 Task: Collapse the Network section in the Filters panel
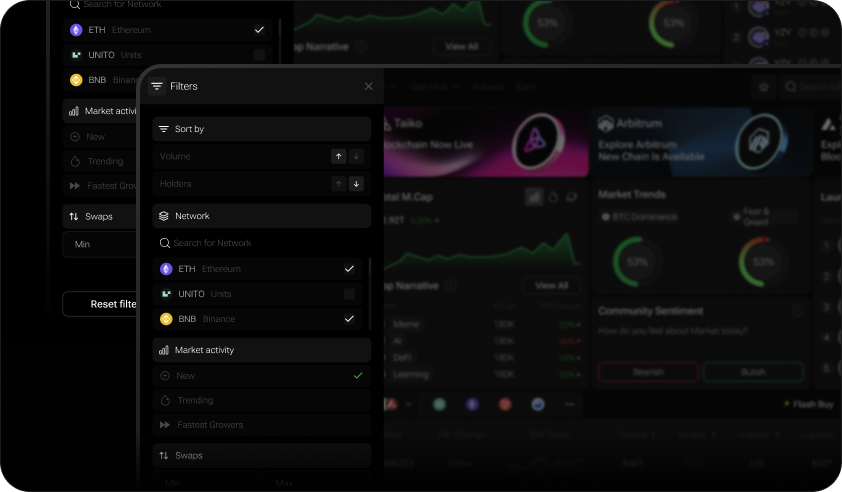[x=261, y=216]
